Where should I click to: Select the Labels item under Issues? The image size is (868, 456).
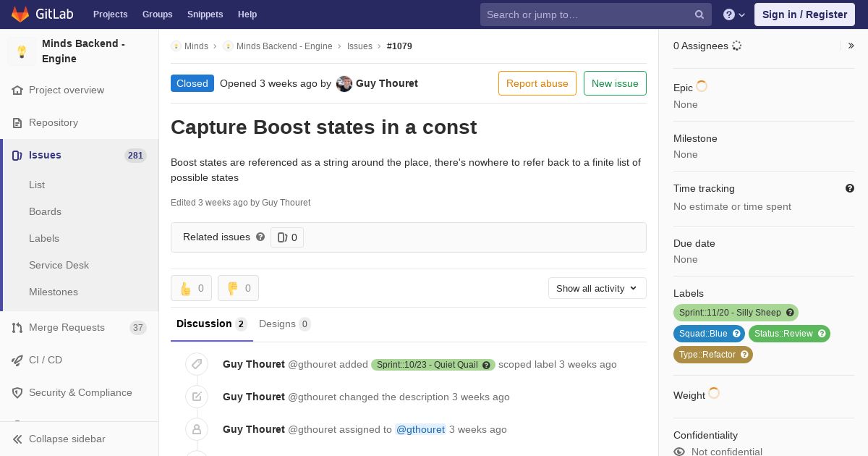[x=44, y=238]
